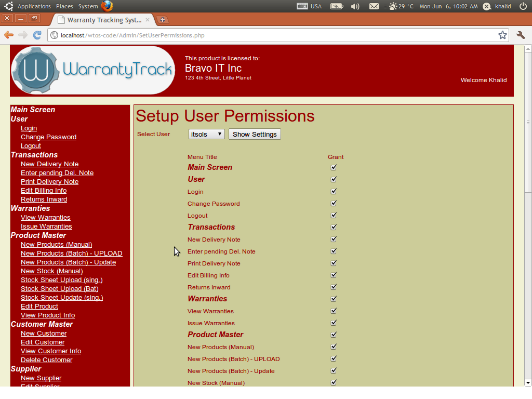Open the Select User dropdown
The image size is (532, 399).
[x=206, y=134]
